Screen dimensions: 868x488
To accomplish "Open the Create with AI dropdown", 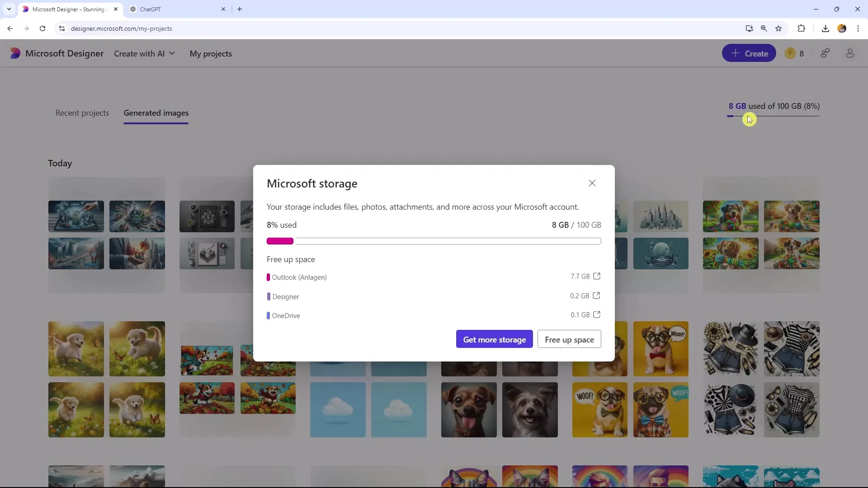I will (145, 54).
